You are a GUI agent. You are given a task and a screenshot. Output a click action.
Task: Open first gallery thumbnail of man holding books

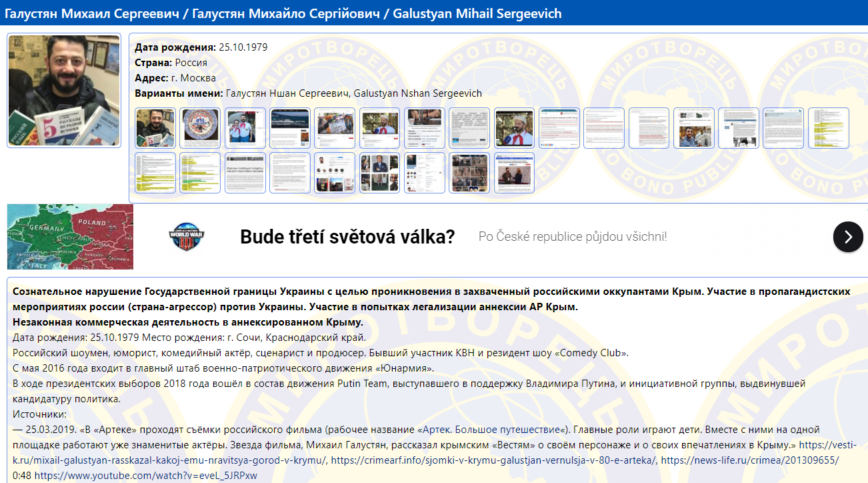pos(156,128)
